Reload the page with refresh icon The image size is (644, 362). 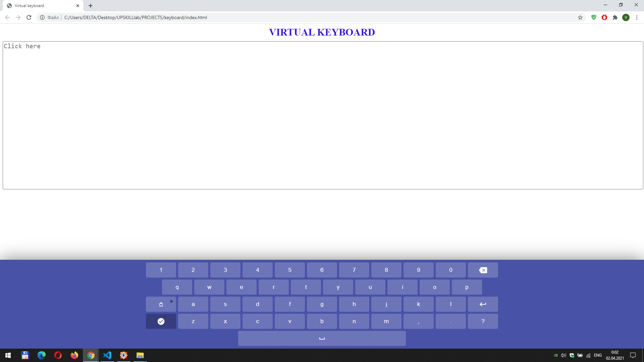pyautogui.click(x=29, y=17)
